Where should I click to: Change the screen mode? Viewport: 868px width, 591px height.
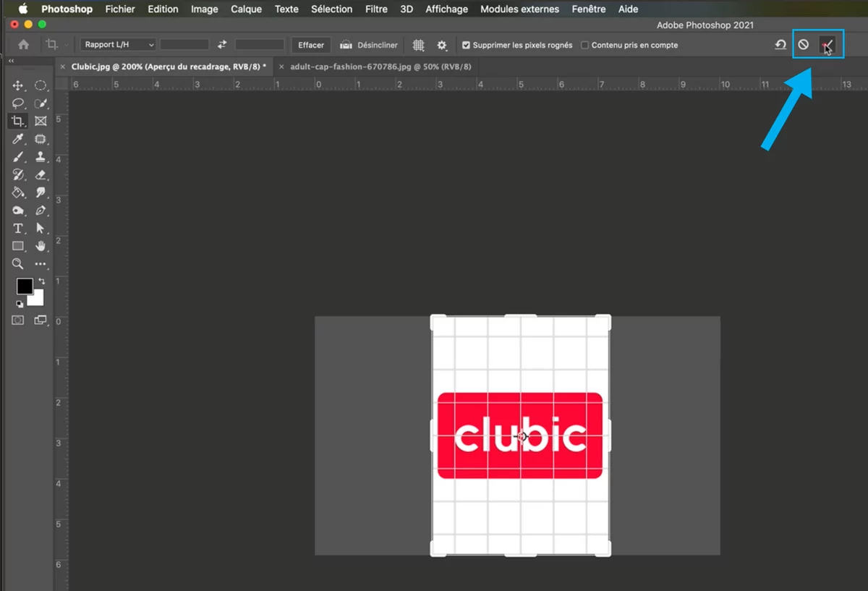click(x=41, y=320)
